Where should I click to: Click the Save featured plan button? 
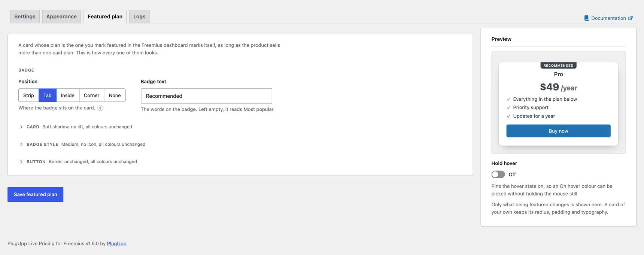pyautogui.click(x=36, y=195)
